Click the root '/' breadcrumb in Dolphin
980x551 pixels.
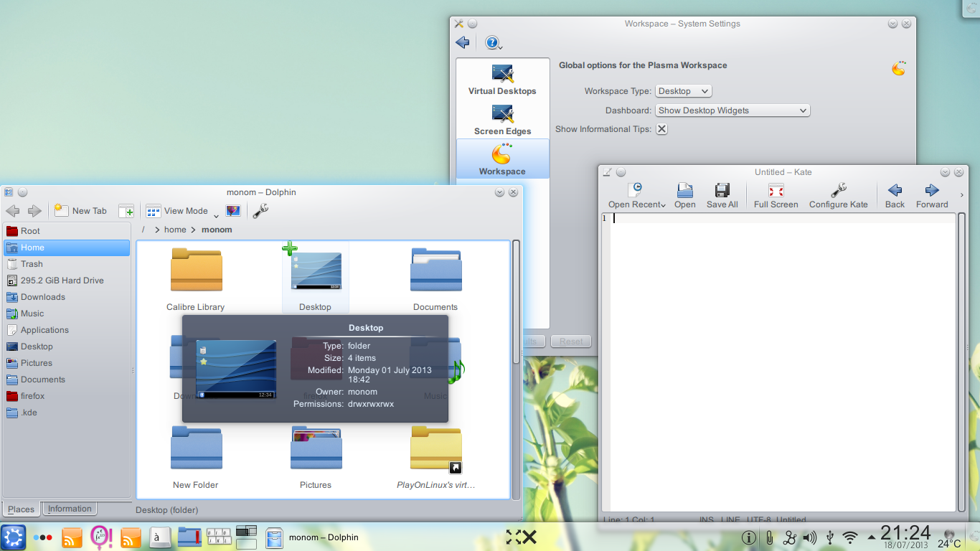pos(143,230)
